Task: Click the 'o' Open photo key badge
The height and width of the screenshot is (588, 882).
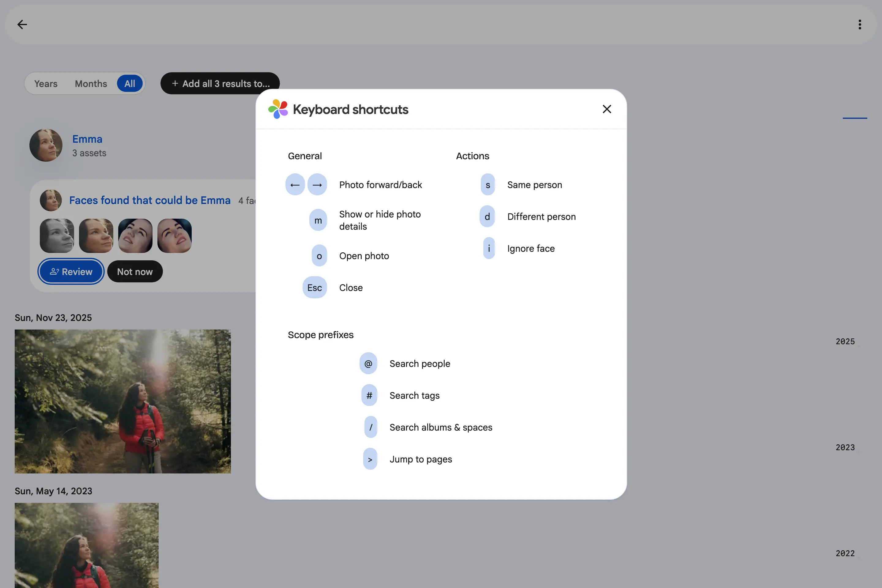Action: coord(319,256)
